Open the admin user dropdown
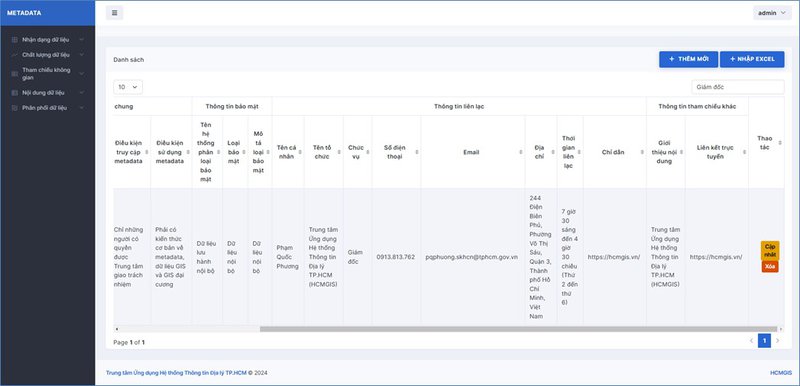Image resolution: width=800 pixels, height=386 pixels. (x=772, y=13)
